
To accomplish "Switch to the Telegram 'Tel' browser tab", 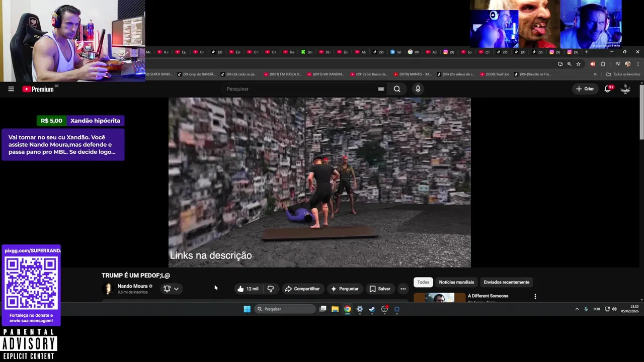I will point(396,52).
